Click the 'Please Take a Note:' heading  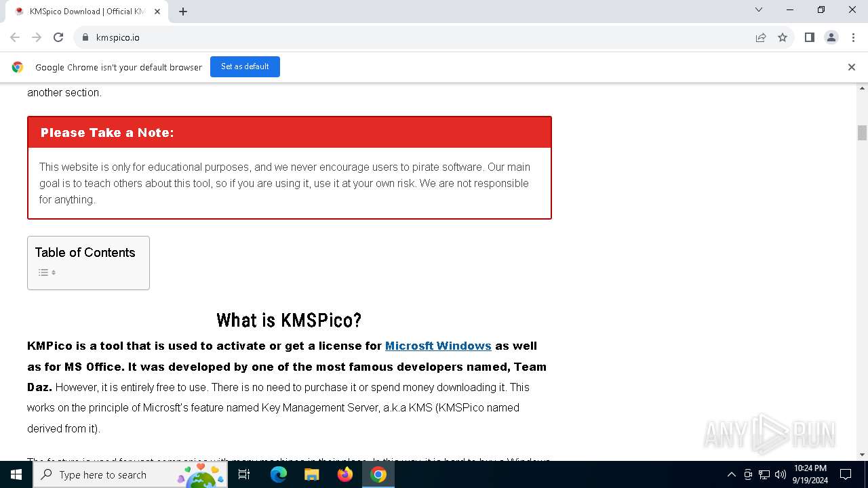click(107, 133)
